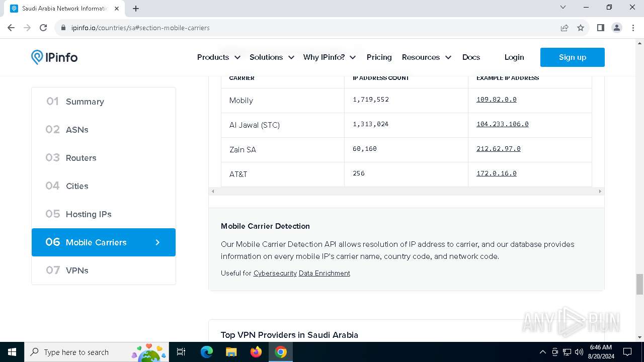Screen dimensions: 644x362
Task: Open the Windows Start menu
Action: [x=12, y=352]
